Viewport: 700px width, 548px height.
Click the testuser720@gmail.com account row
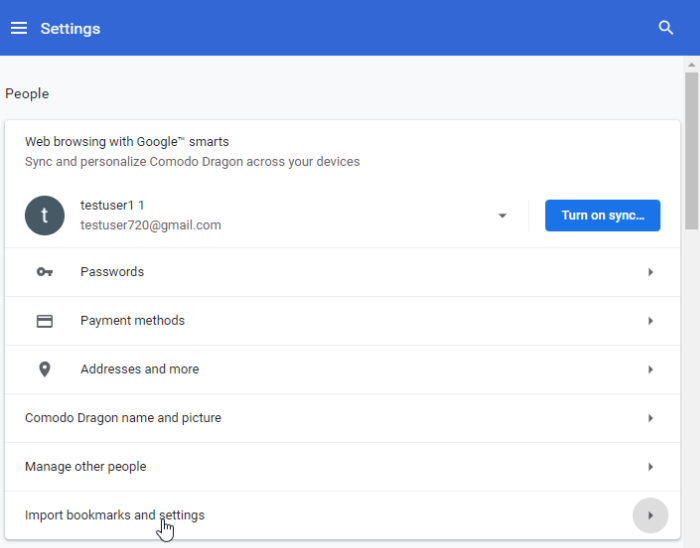click(x=266, y=216)
